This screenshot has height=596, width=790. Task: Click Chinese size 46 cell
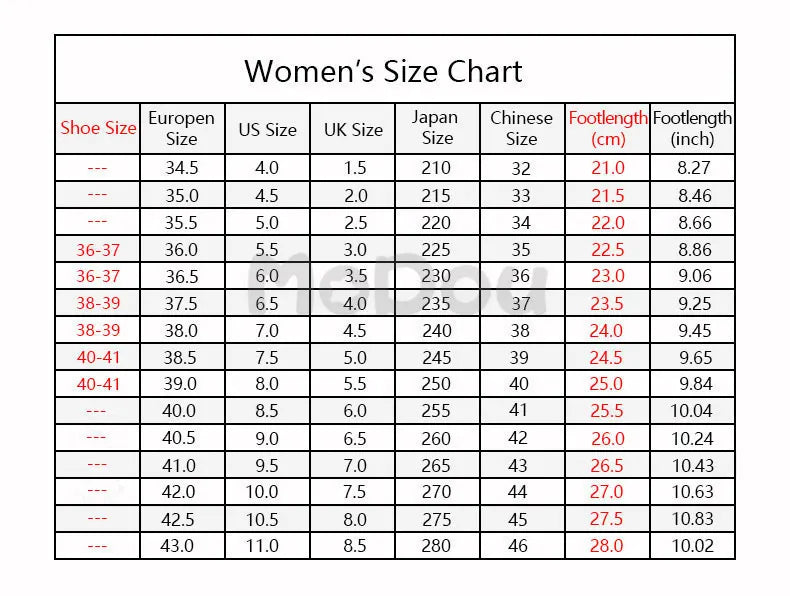518,546
